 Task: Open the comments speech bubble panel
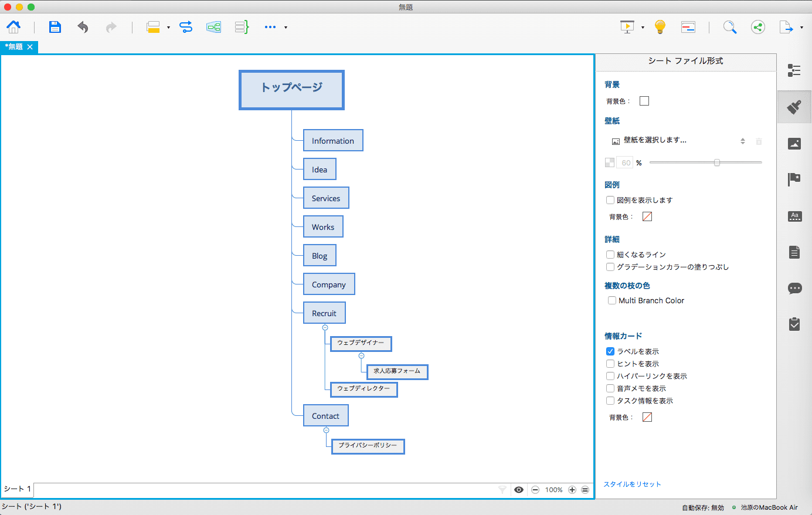[x=794, y=288]
